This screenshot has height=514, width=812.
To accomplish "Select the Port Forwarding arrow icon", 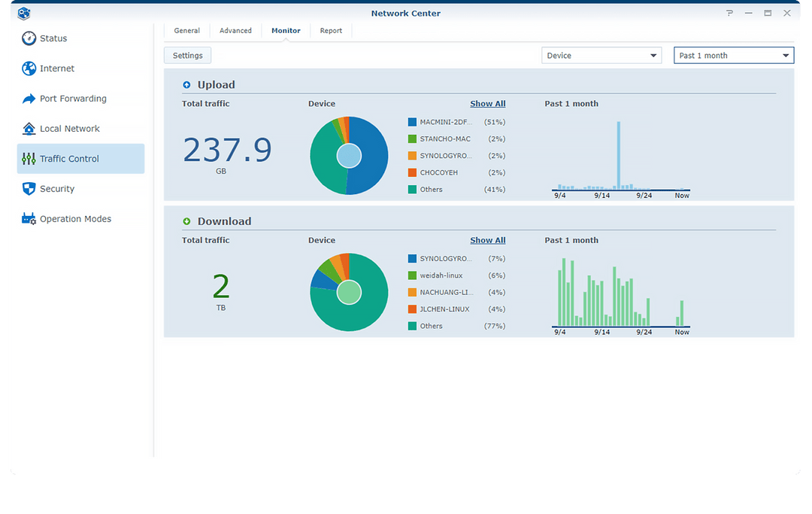I will click(29, 99).
